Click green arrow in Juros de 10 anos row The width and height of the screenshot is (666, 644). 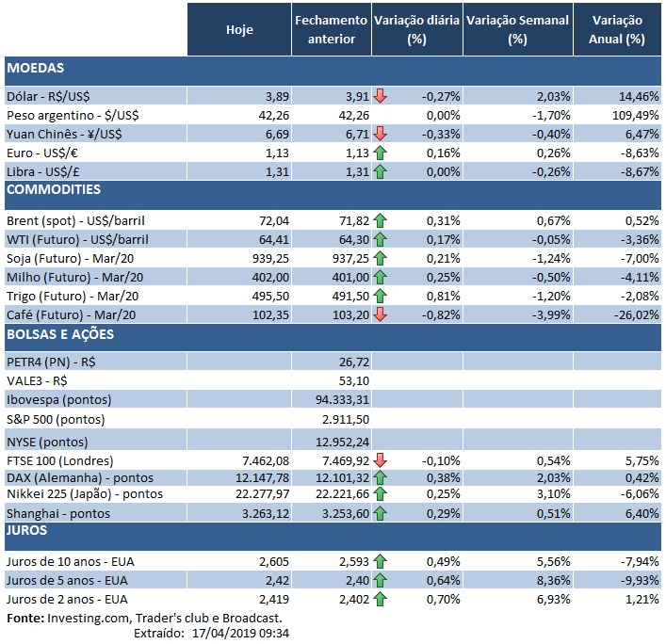pos(380,561)
